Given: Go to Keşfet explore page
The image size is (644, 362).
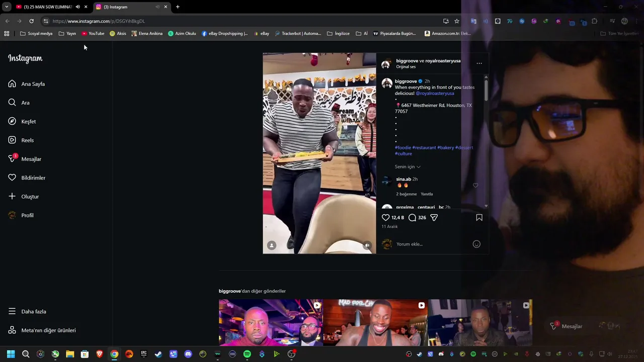Looking at the screenshot, I should point(22,121).
